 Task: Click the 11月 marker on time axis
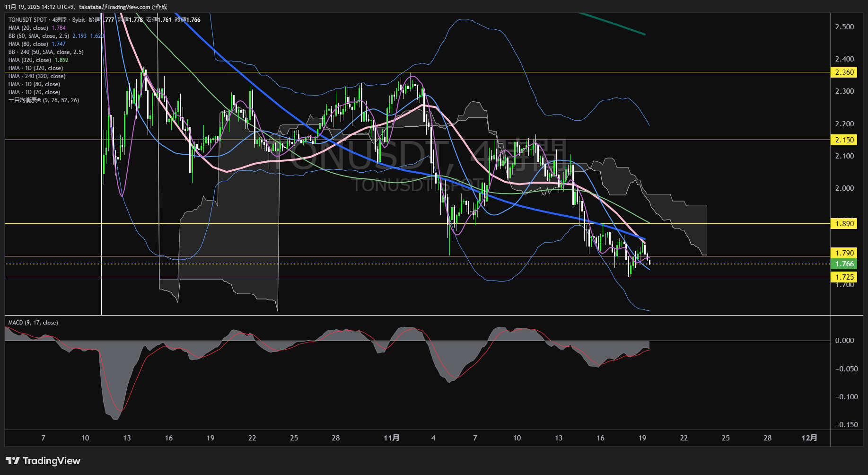pyautogui.click(x=391, y=438)
